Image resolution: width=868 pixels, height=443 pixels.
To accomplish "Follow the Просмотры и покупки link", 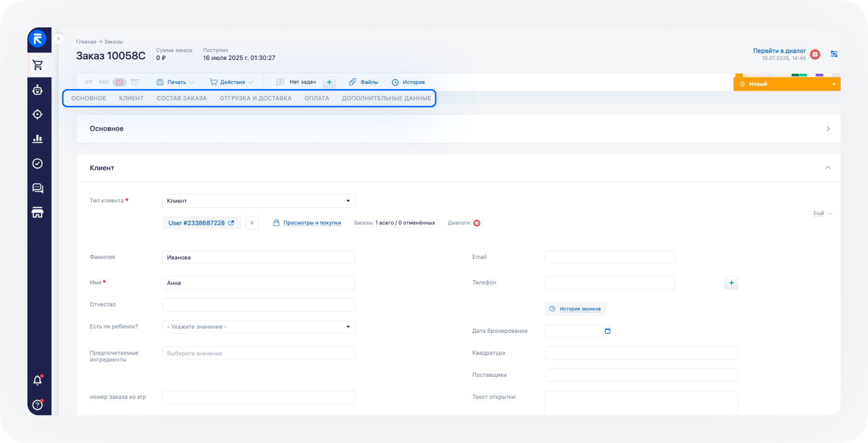I will [x=311, y=223].
